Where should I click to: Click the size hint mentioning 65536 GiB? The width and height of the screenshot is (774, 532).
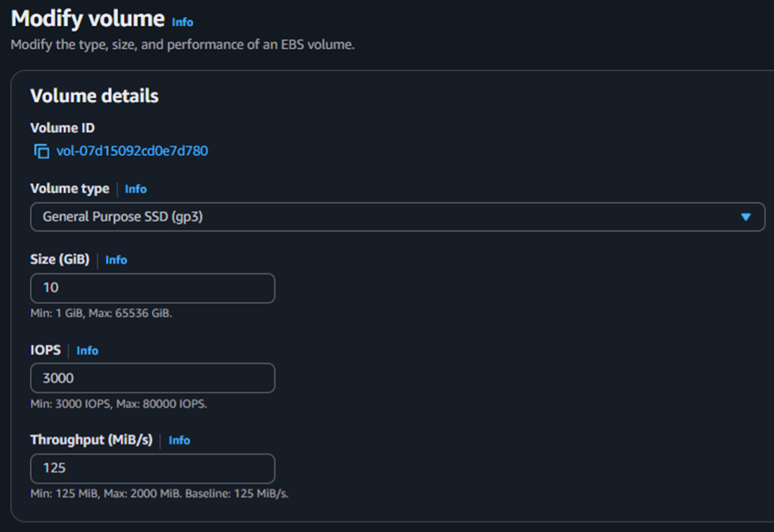101,313
